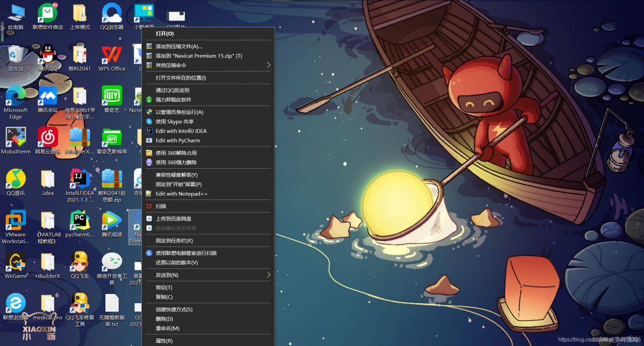
Task: Choose 上传到百度网盘
Action: pyautogui.click(x=208, y=219)
